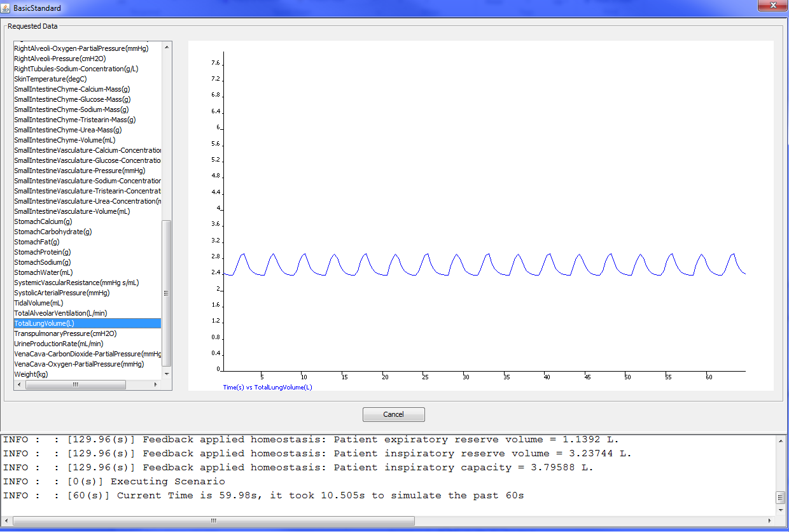The image size is (789, 532).
Task: Click the log horizontal scrollbar thumb
Action: (x=214, y=521)
